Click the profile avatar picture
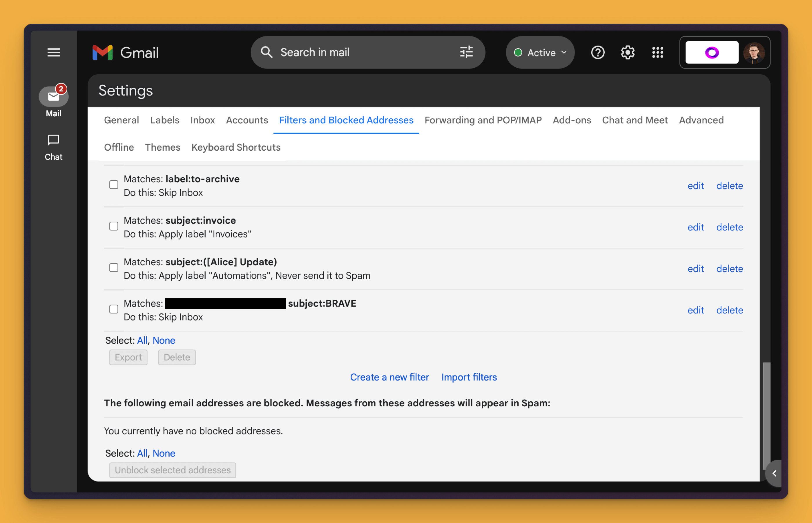Screen dimensions: 812x523 tap(754, 53)
